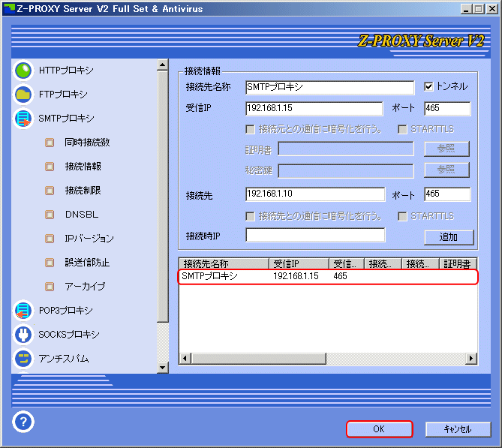Click 参照 button for 証明書
The width and height of the screenshot is (502, 448).
446,149
